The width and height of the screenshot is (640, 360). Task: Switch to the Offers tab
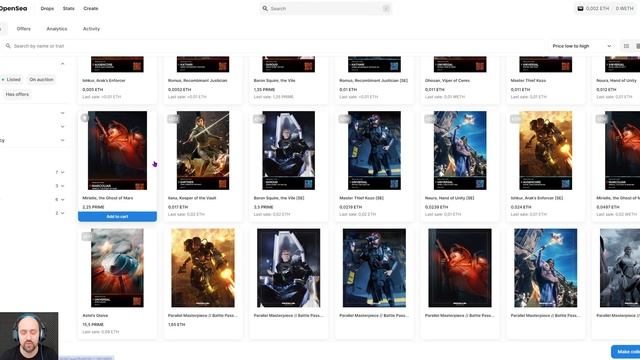tap(24, 29)
